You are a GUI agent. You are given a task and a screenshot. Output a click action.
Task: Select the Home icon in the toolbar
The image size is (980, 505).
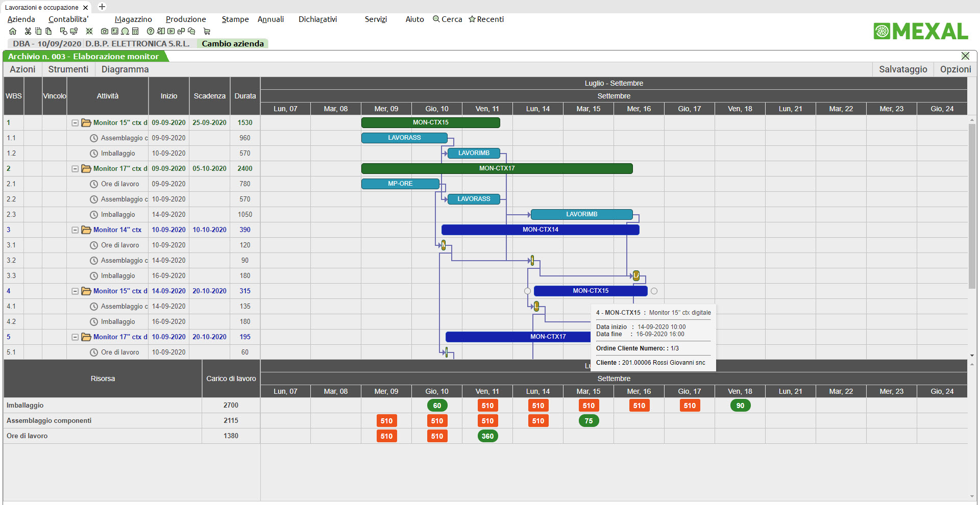(13, 31)
